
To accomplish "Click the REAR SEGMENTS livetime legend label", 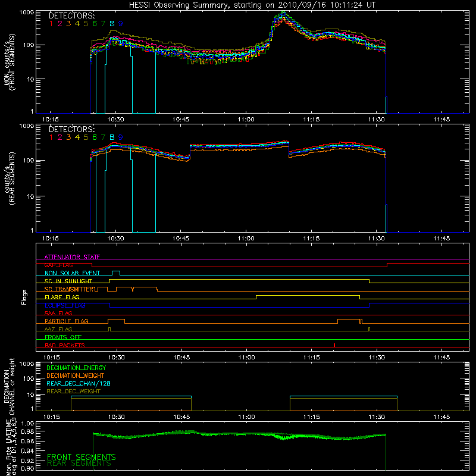I will pos(79,464).
